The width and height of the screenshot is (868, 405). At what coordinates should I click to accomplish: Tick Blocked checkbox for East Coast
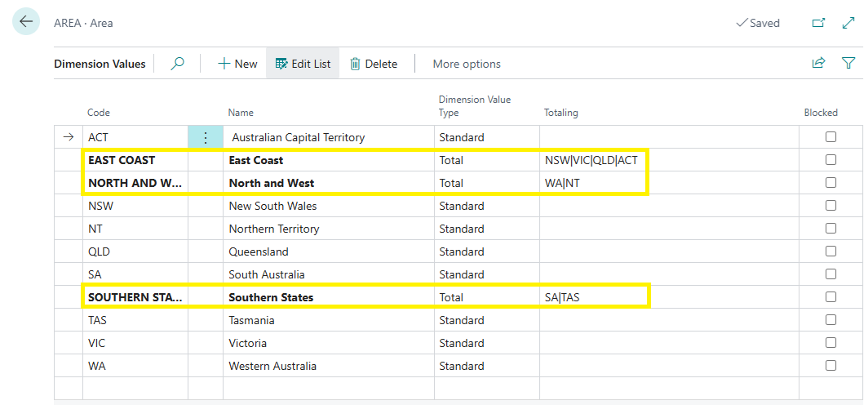830,160
